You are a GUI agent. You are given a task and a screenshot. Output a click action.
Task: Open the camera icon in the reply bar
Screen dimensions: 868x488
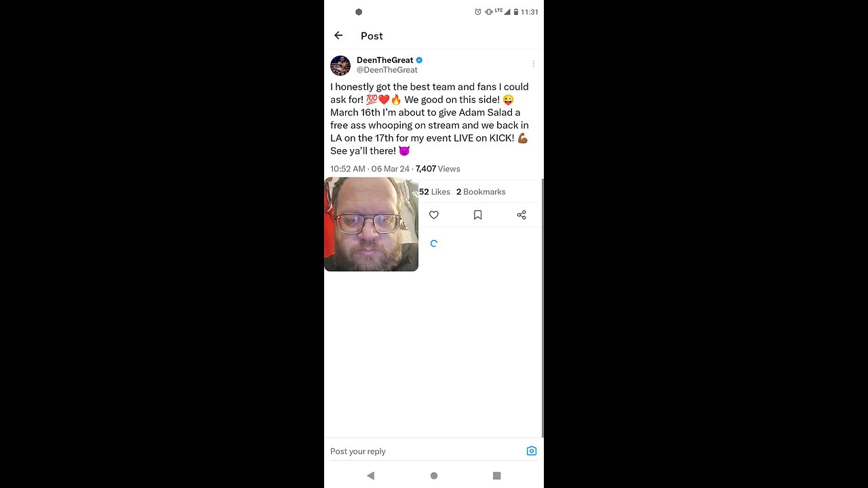tap(532, 451)
